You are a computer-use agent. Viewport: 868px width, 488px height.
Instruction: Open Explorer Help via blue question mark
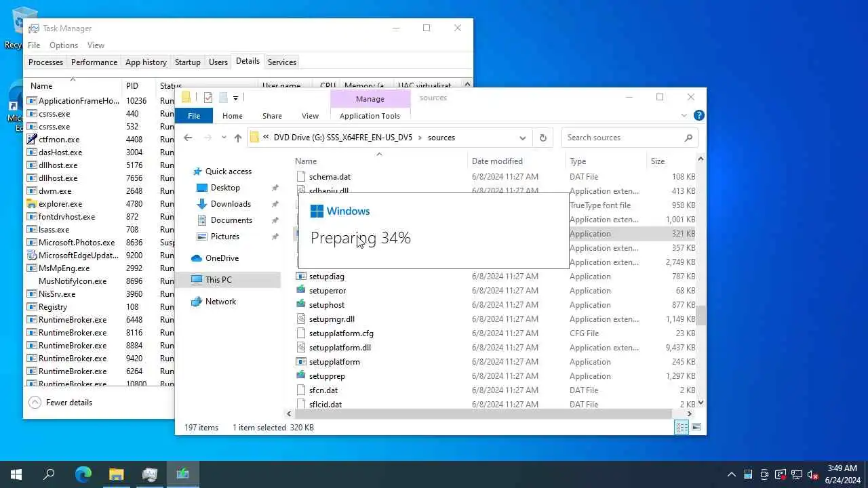coord(699,116)
